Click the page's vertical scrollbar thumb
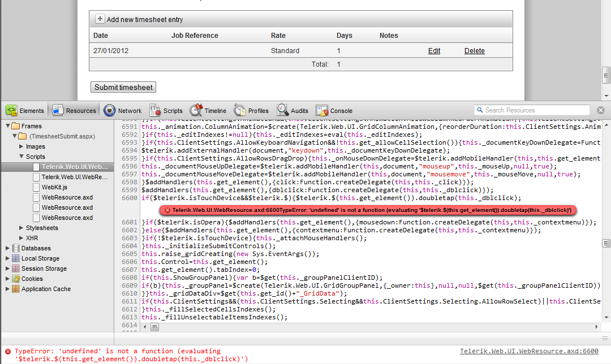Screen dimensions: 611x364 coord(606,75)
